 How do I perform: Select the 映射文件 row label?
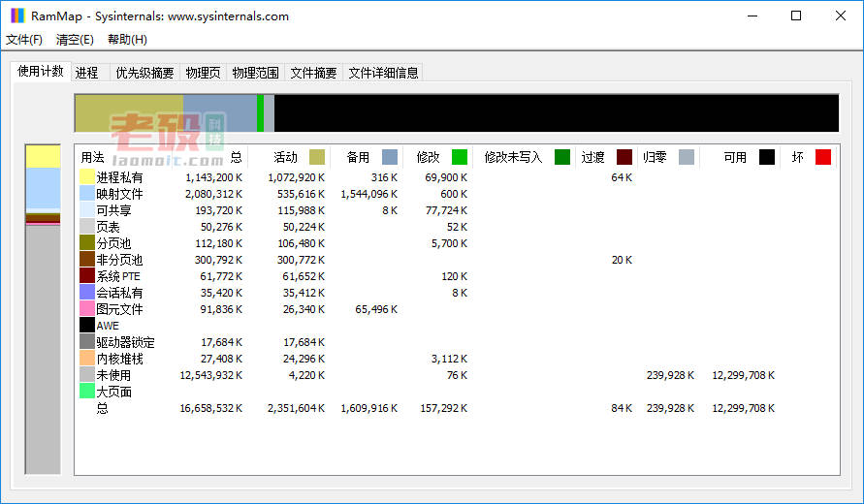(119, 194)
